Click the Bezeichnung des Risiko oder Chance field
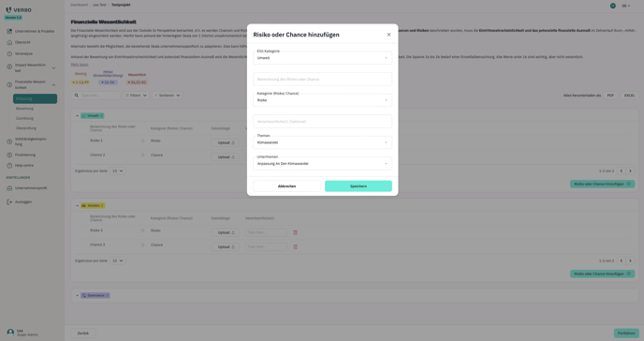The image size is (644, 341). coord(322,79)
